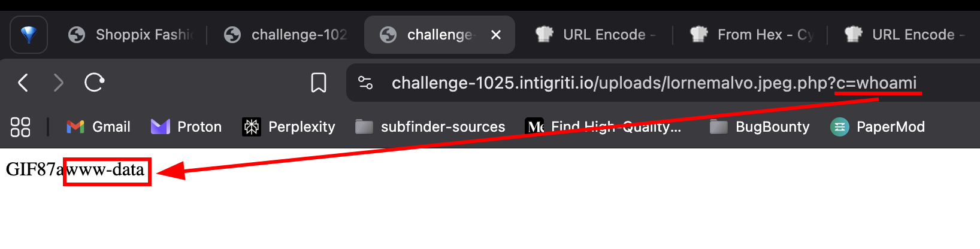
Task: Switch to the challenge-102 tab
Action: point(286,35)
